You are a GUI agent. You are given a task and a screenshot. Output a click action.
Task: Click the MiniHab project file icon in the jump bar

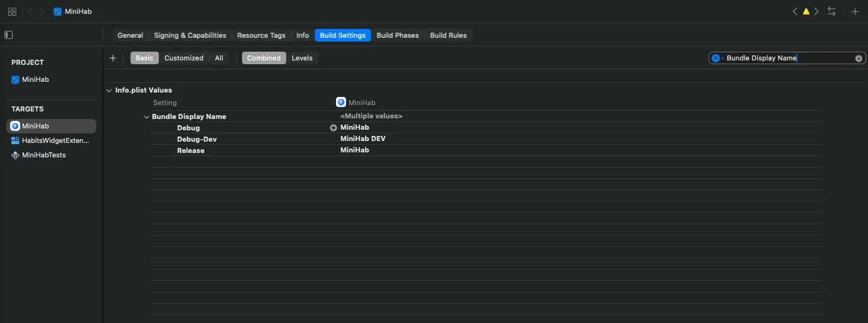click(x=58, y=11)
